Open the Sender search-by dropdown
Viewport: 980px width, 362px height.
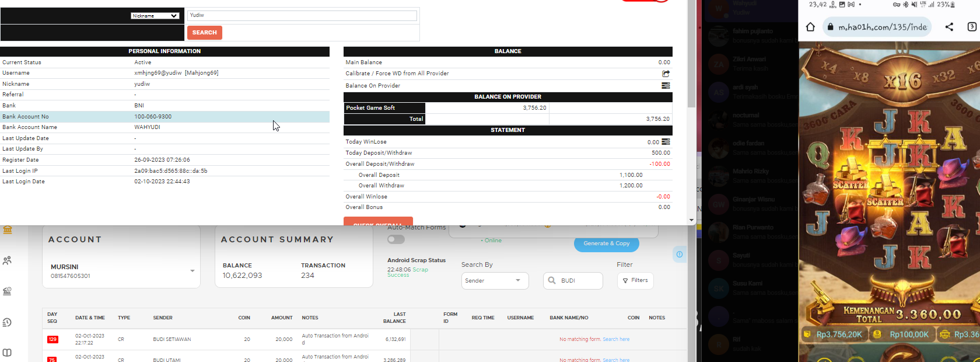click(495, 281)
